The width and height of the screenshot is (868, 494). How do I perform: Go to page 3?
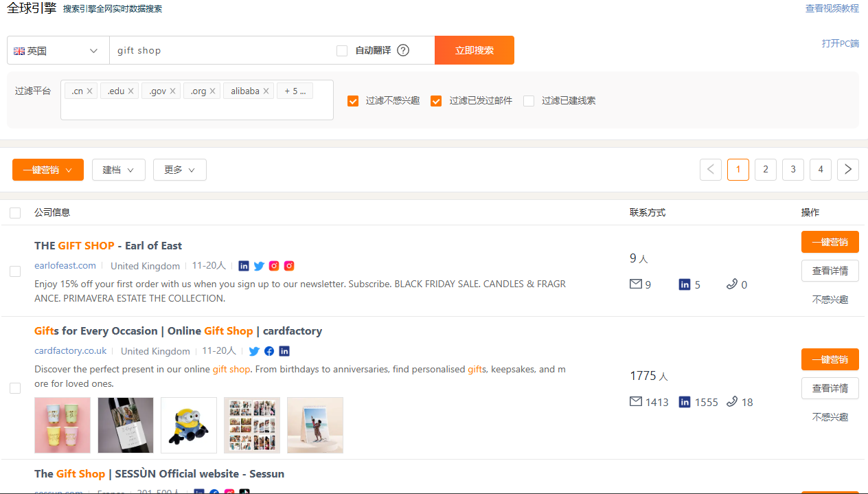tap(793, 170)
